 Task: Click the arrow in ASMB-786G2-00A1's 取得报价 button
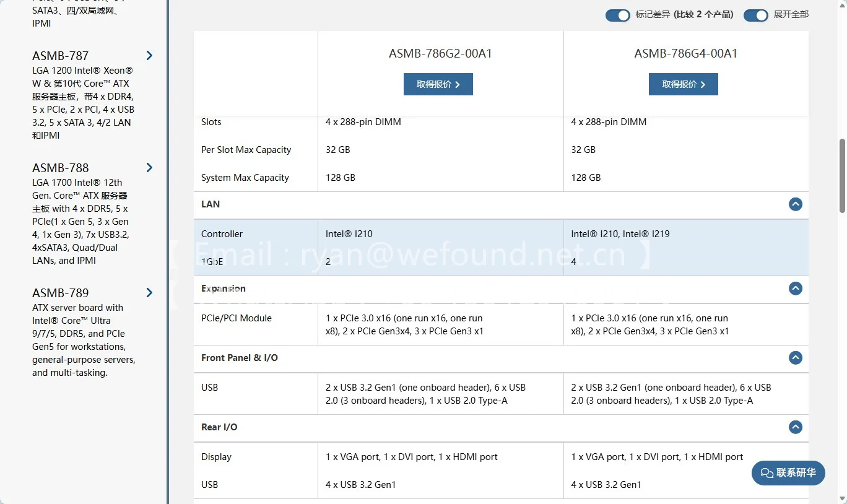pyautogui.click(x=458, y=85)
